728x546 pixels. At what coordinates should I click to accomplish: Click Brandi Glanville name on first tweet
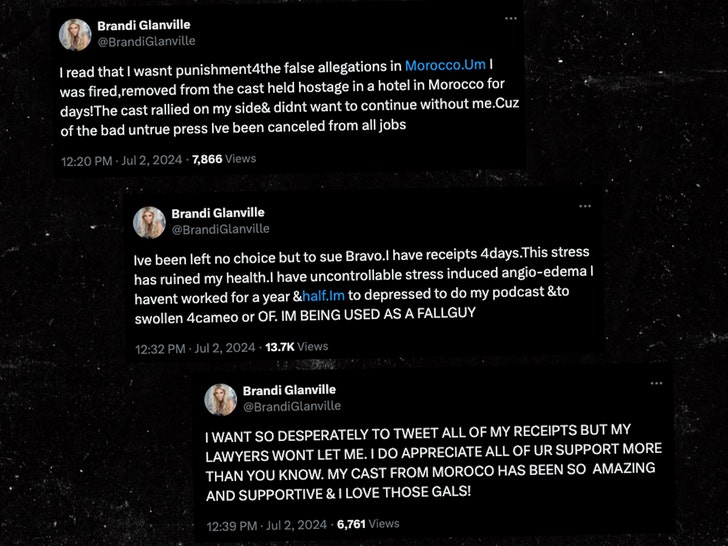143,25
